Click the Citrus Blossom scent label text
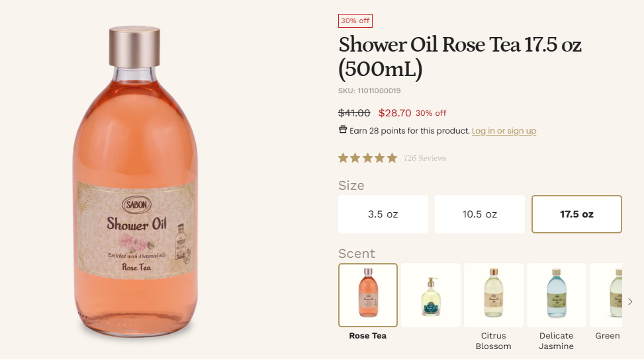 tap(494, 341)
